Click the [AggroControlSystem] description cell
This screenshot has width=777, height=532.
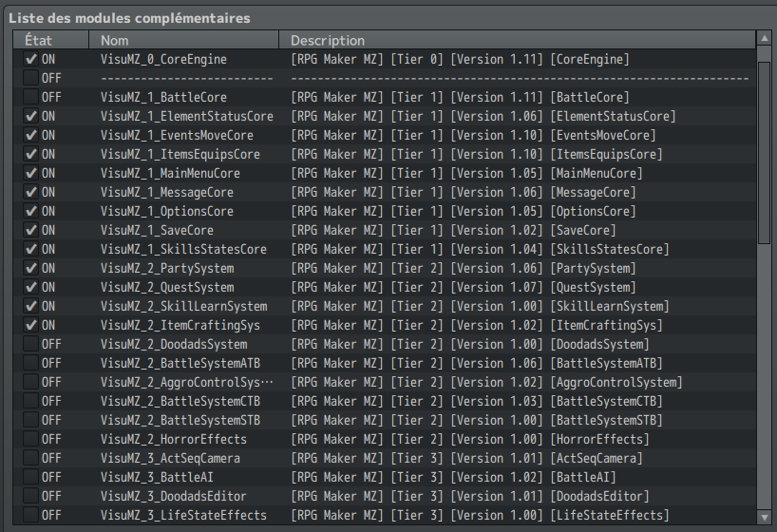[486, 382]
